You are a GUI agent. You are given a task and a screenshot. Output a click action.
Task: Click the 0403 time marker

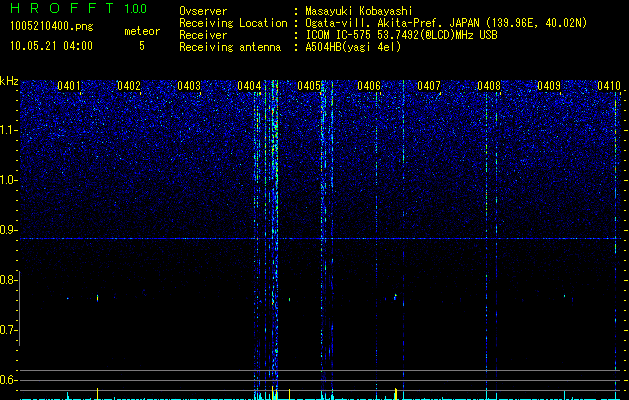tap(189, 86)
